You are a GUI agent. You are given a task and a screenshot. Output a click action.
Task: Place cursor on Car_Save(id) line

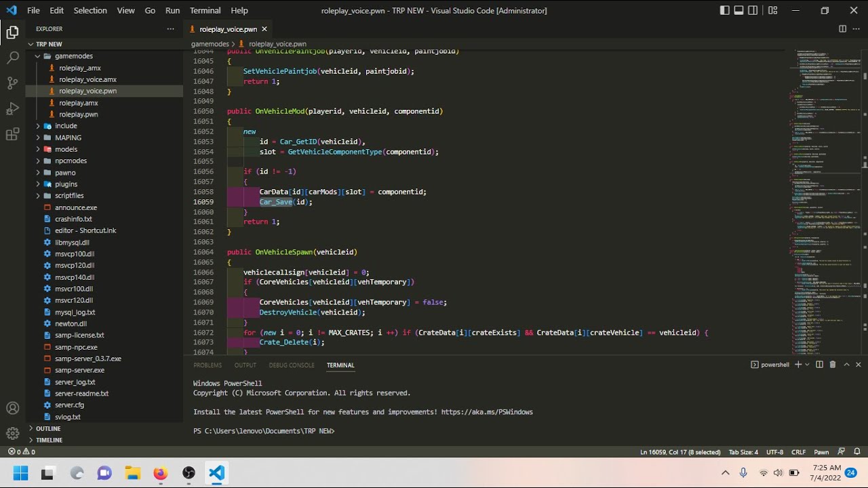point(285,202)
